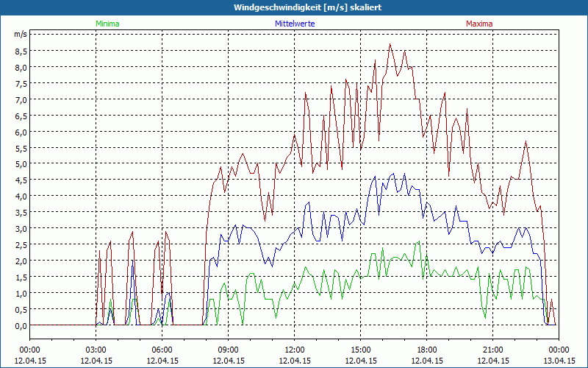
Task: Click the 09:00 time axis label
Action: click(229, 350)
